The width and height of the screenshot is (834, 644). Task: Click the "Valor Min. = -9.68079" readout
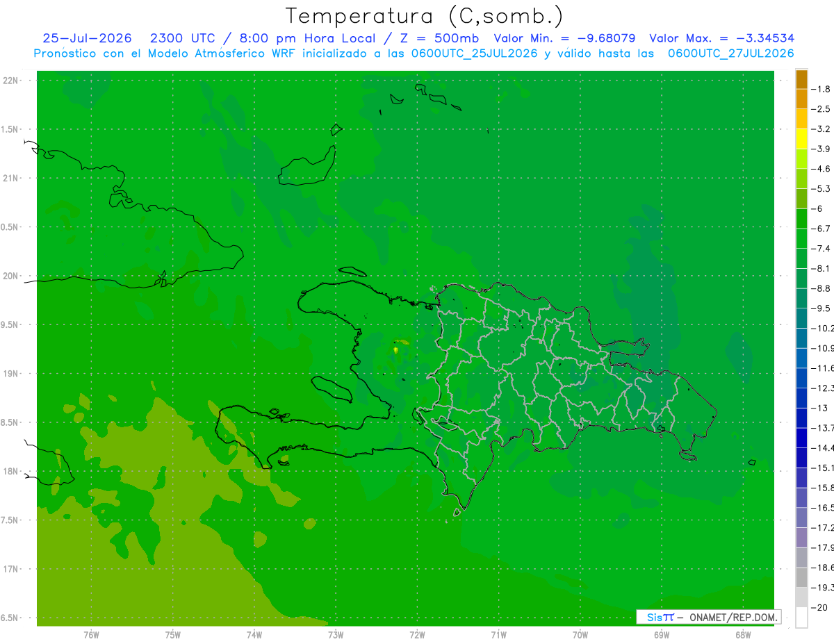coord(564,38)
